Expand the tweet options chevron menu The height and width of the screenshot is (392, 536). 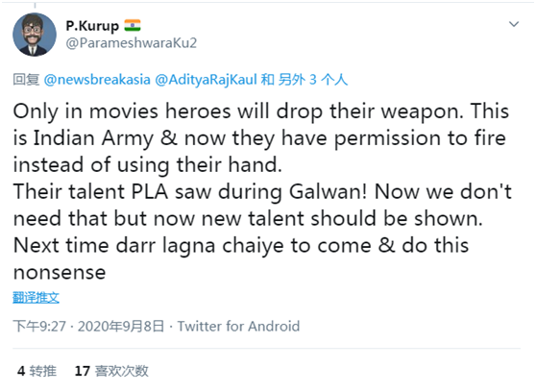tap(514, 24)
